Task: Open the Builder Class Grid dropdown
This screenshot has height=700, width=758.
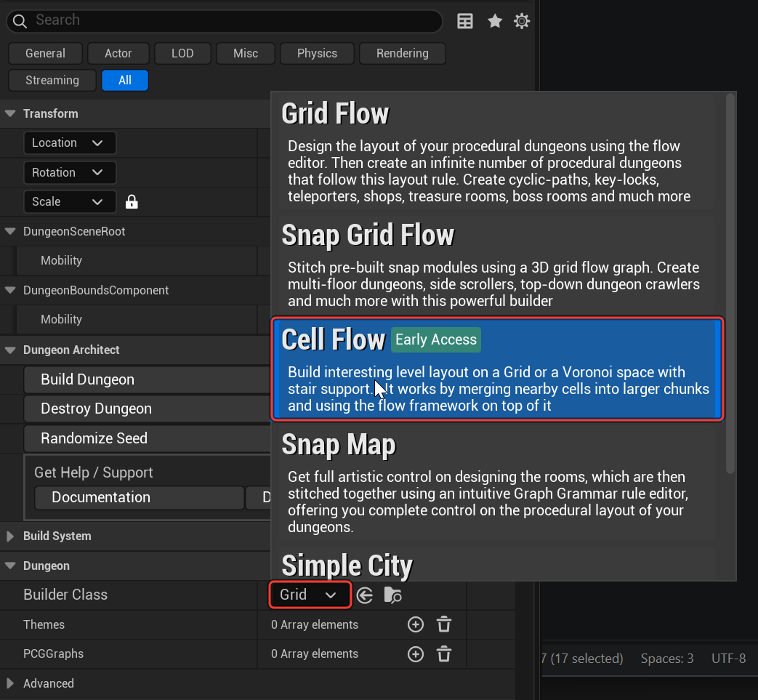Action: 310,595
